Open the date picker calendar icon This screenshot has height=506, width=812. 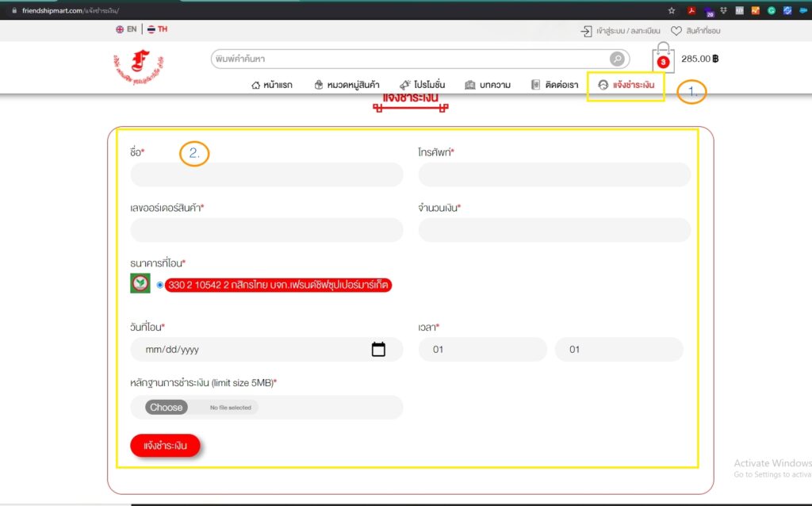coord(378,349)
